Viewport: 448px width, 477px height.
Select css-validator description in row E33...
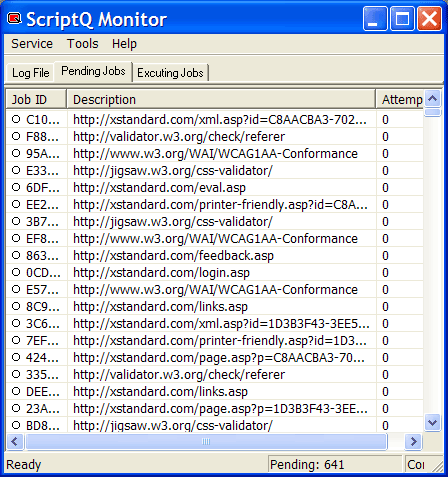coord(173,171)
